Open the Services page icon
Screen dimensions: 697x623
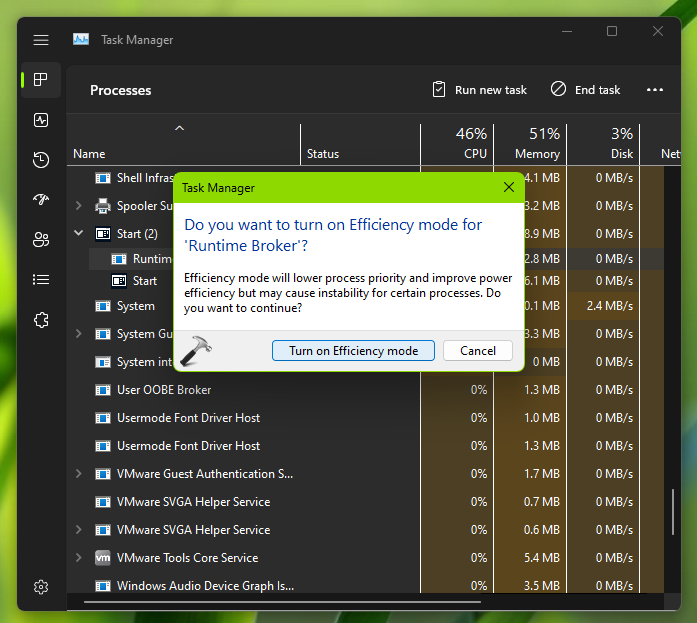[x=41, y=320]
